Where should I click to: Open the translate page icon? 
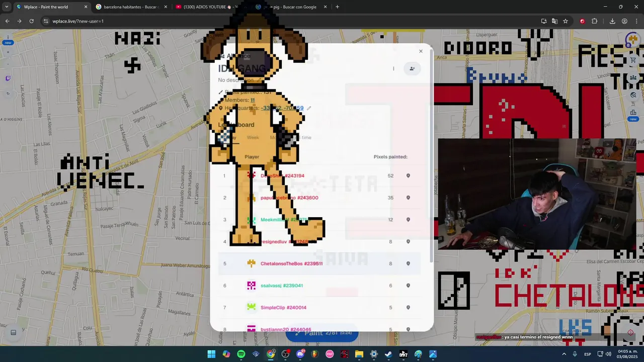coord(554,21)
